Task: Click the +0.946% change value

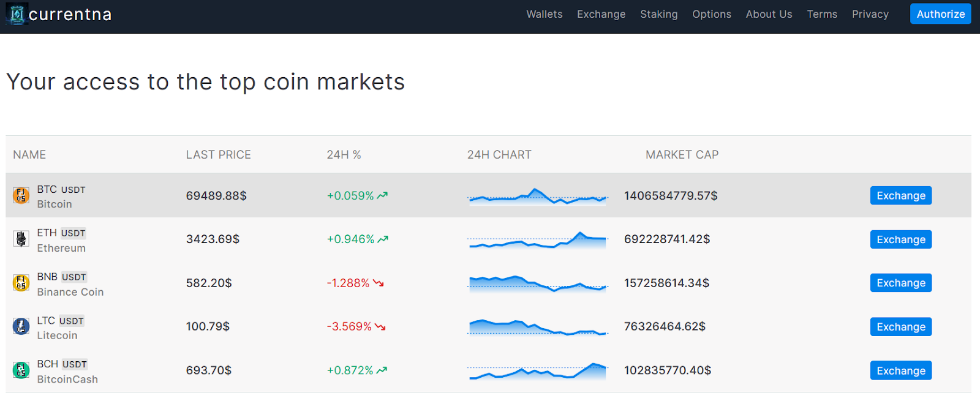Action: coord(350,239)
